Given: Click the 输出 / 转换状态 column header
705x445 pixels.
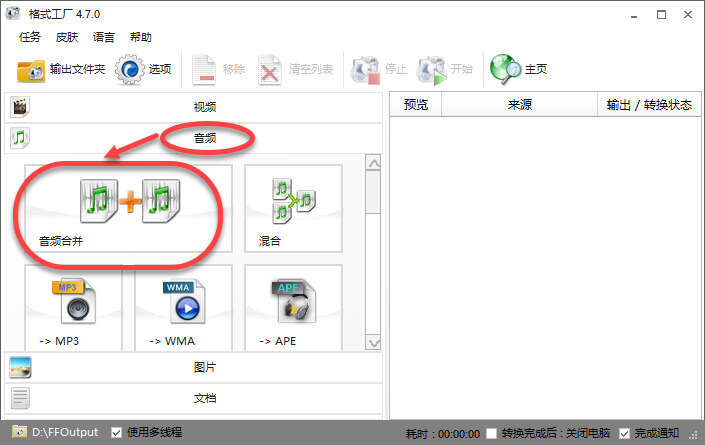Looking at the screenshot, I should tap(649, 105).
